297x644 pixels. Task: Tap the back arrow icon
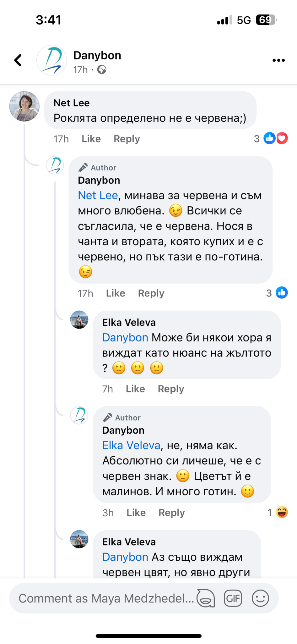point(18,60)
